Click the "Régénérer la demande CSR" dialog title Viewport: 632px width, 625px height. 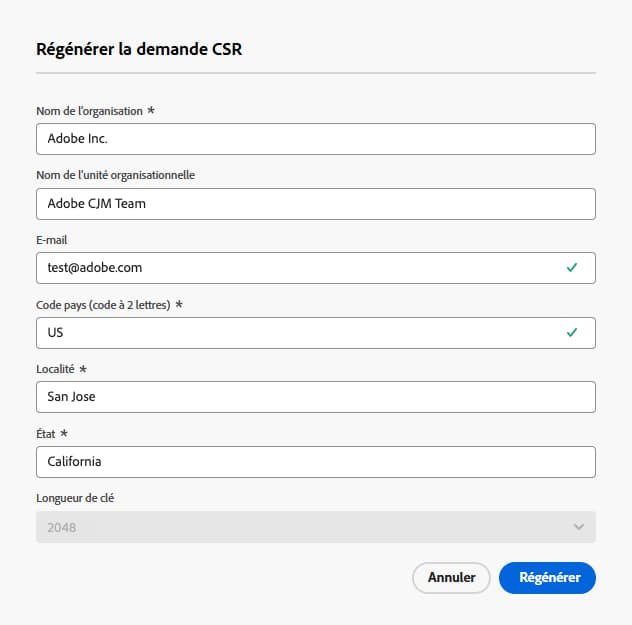tap(139, 49)
